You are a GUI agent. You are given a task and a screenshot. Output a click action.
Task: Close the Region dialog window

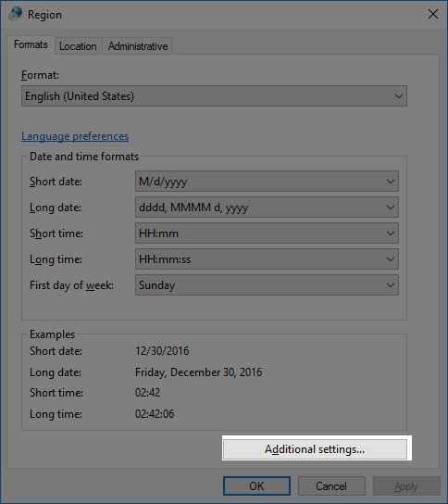click(x=433, y=14)
